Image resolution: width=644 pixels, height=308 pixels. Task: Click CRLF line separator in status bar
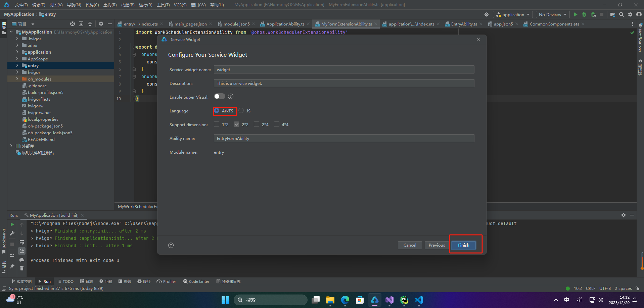591,289
